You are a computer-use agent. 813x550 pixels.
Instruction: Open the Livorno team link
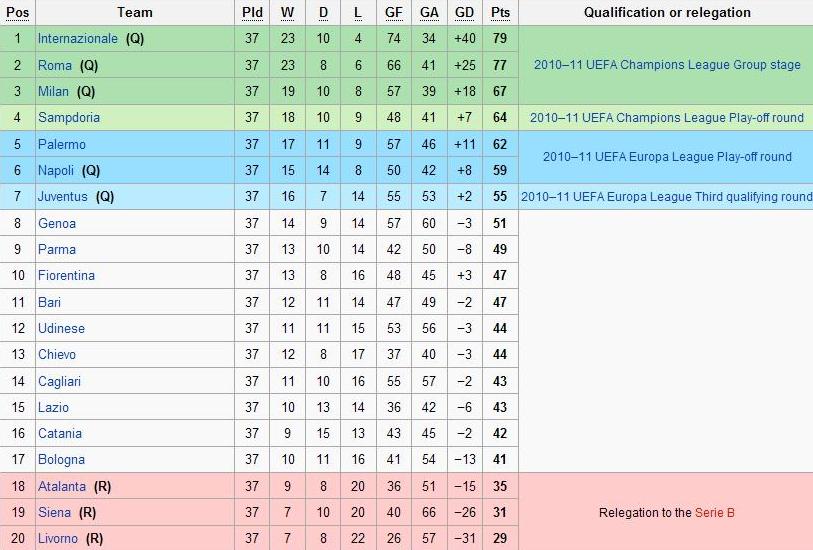click(x=58, y=539)
